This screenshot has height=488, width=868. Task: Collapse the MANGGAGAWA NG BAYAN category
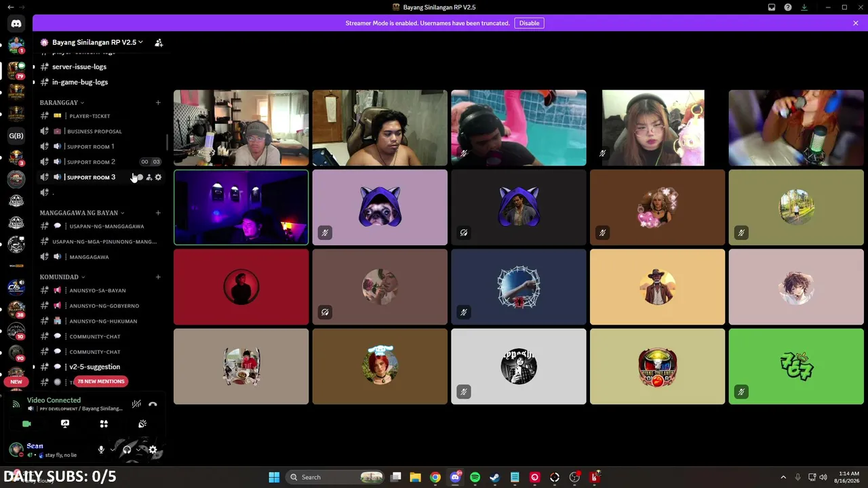point(82,213)
